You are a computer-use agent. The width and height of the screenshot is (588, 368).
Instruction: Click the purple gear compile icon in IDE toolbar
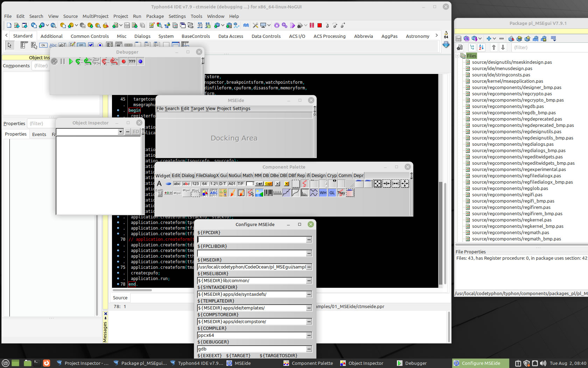pos(277,25)
